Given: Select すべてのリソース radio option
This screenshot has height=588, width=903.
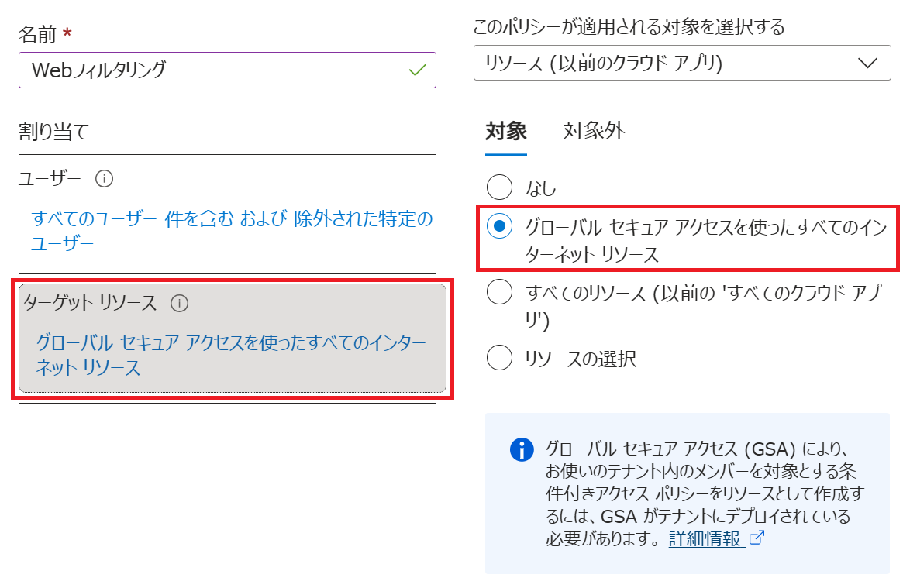Looking at the screenshot, I should tap(499, 292).
